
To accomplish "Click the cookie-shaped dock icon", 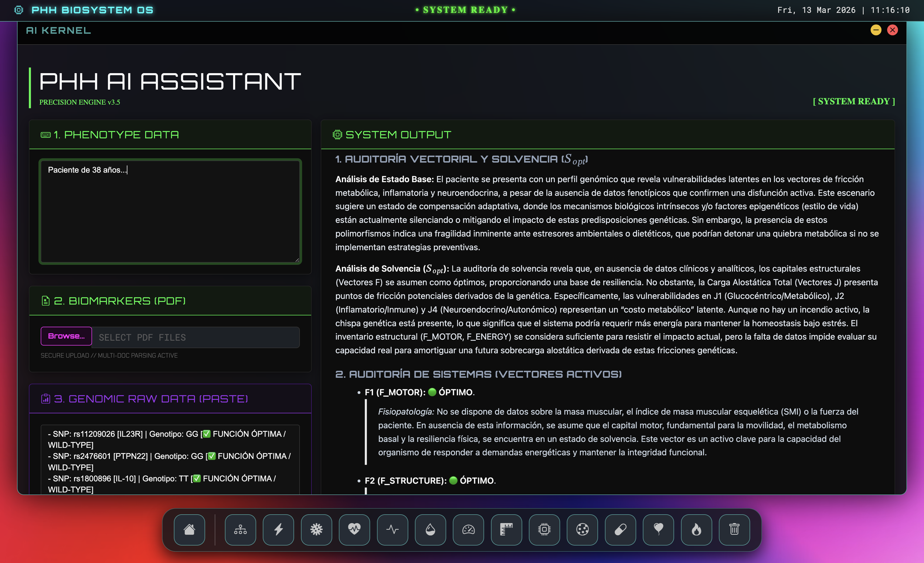I will click(x=582, y=529).
